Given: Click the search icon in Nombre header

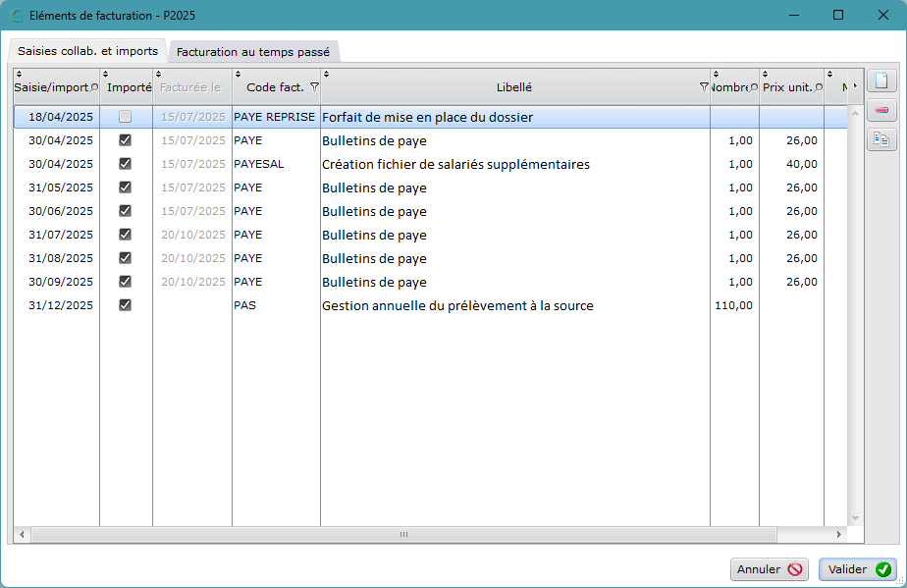Looking at the screenshot, I should [753, 87].
